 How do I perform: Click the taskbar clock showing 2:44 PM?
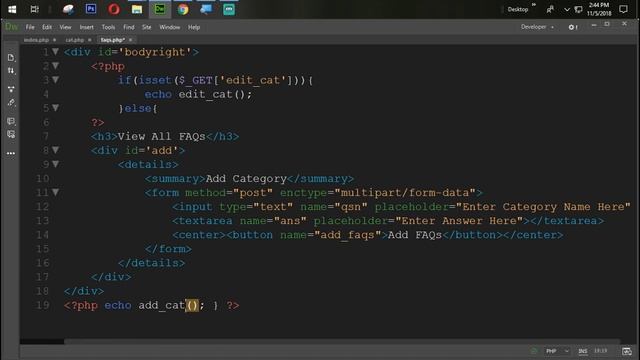599,9
